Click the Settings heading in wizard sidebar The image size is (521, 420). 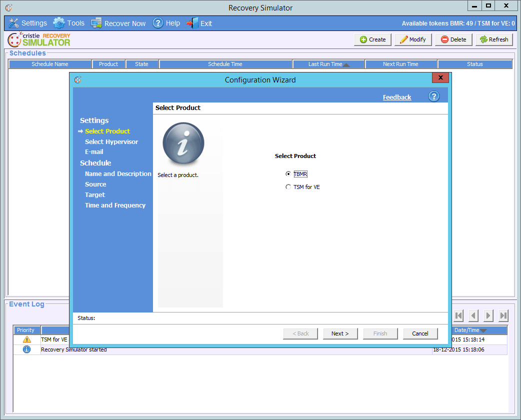[x=94, y=120]
